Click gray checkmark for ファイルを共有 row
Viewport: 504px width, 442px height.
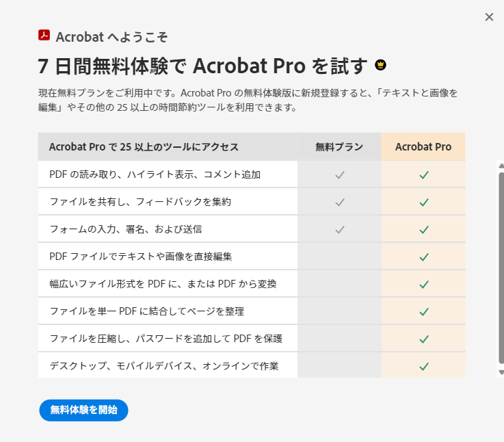pyautogui.click(x=340, y=203)
